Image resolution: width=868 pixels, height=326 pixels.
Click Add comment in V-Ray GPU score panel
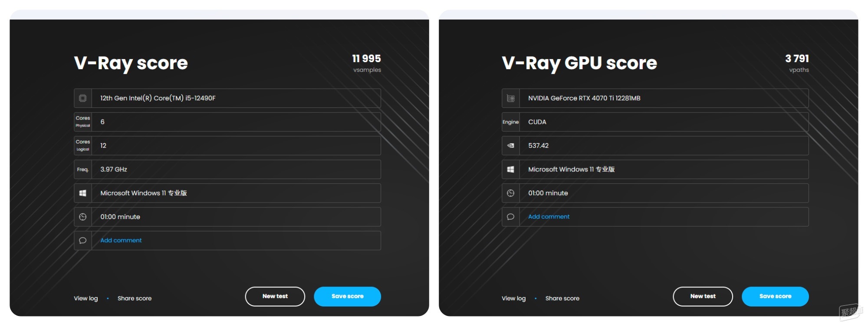[x=549, y=216]
